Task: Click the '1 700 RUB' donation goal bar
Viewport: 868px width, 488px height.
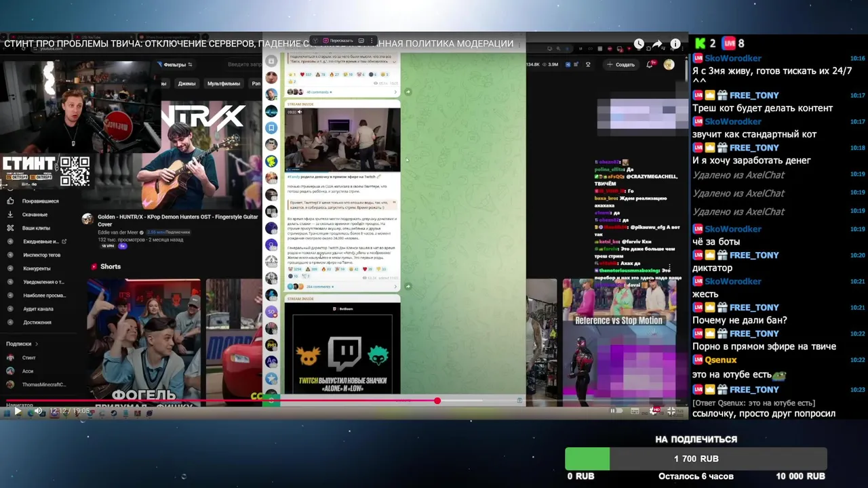Action: coord(696,459)
